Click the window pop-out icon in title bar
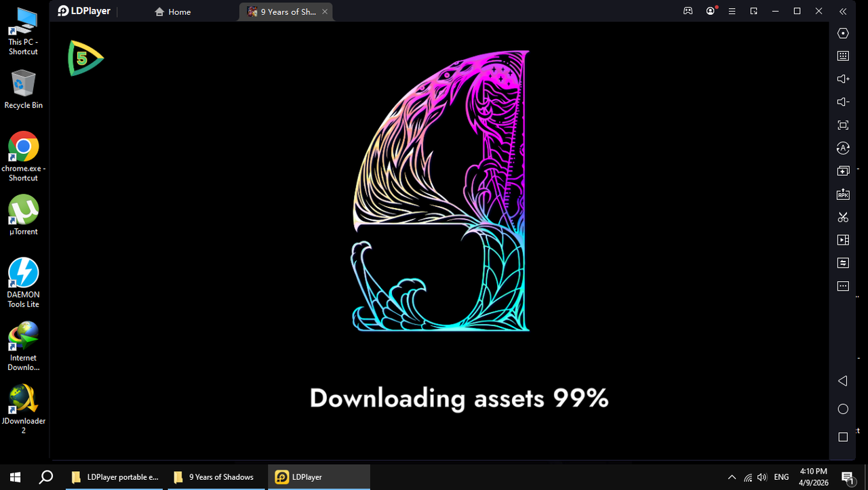 pyautogui.click(x=753, y=11)
